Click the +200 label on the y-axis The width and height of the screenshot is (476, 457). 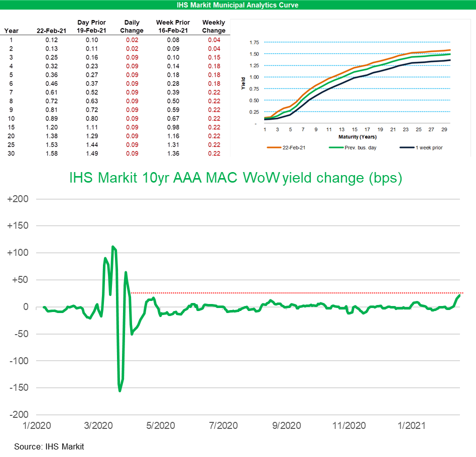point(18,199)
